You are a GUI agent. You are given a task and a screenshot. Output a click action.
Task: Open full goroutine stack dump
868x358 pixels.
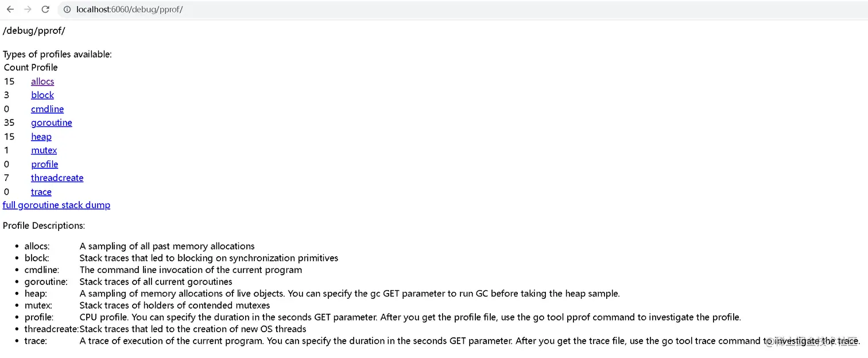(x=56, y=205)
